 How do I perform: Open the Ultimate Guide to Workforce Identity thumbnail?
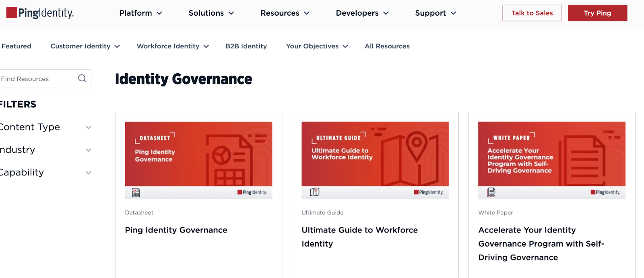tap(375, 160)
